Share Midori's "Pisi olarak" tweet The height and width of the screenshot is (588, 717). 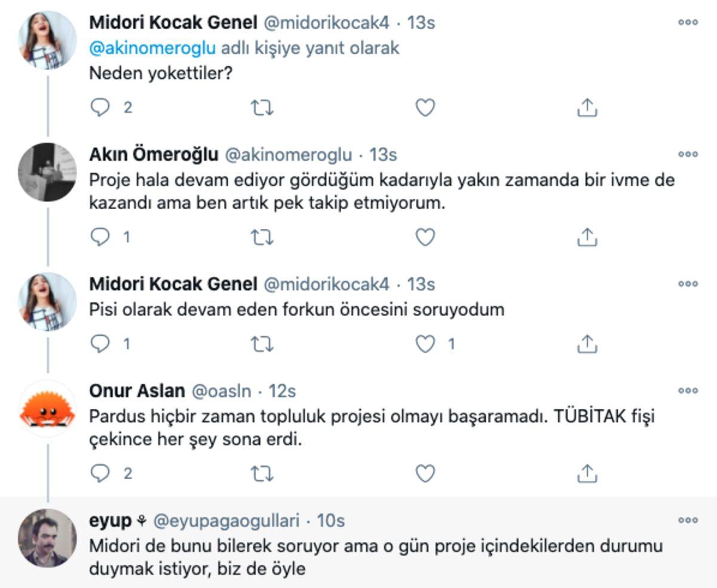coord(586,344)
